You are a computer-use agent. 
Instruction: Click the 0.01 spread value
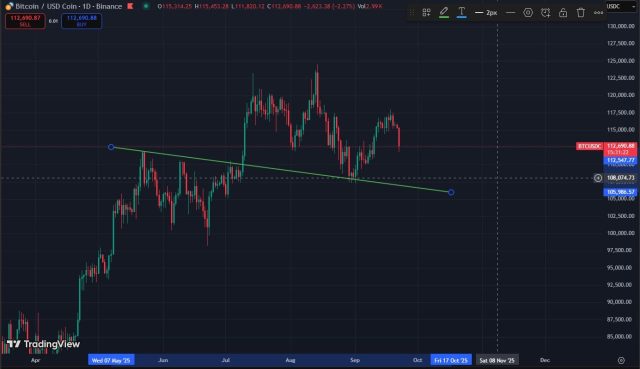pos(53,21)
